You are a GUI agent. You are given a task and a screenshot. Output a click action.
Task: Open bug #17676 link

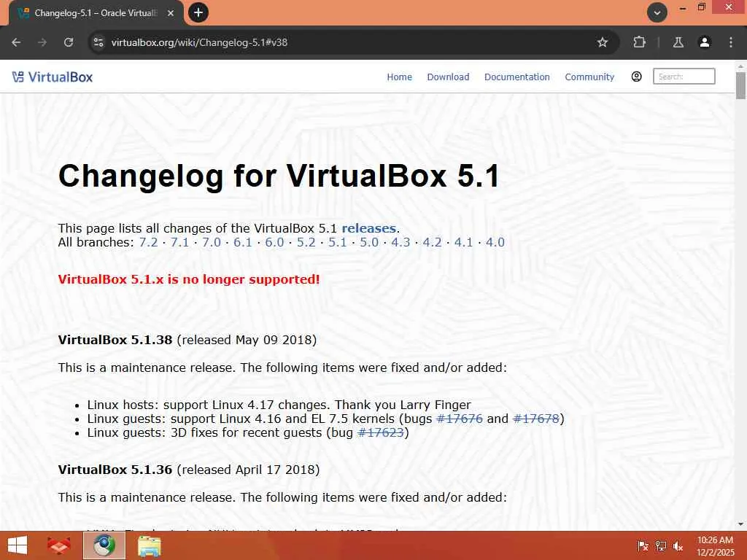460,419
